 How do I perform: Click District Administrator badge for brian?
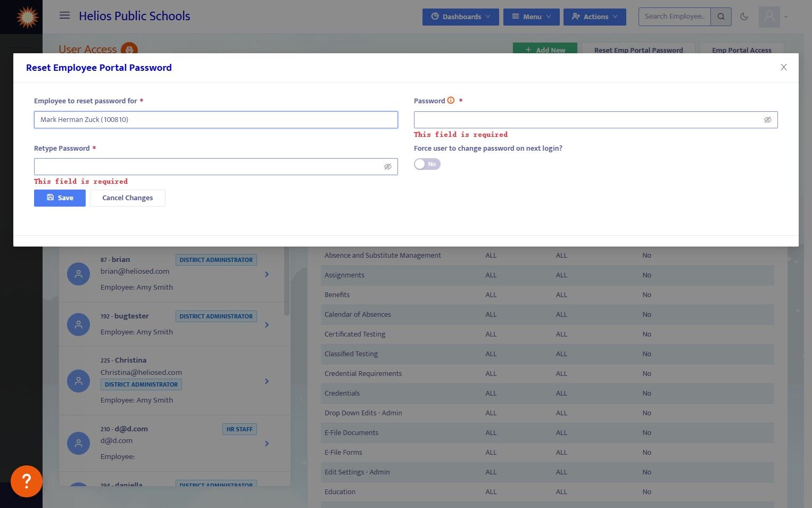click(216, 260)
